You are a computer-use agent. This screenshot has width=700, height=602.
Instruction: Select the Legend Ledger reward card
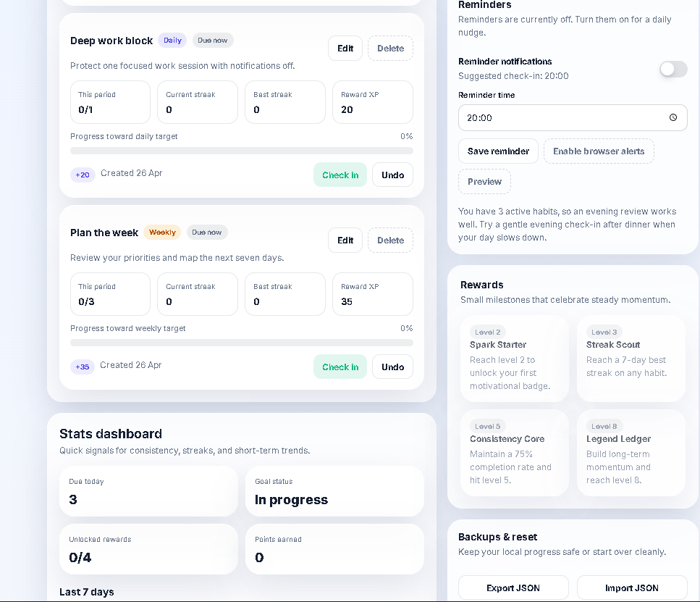tap(631, 453)
